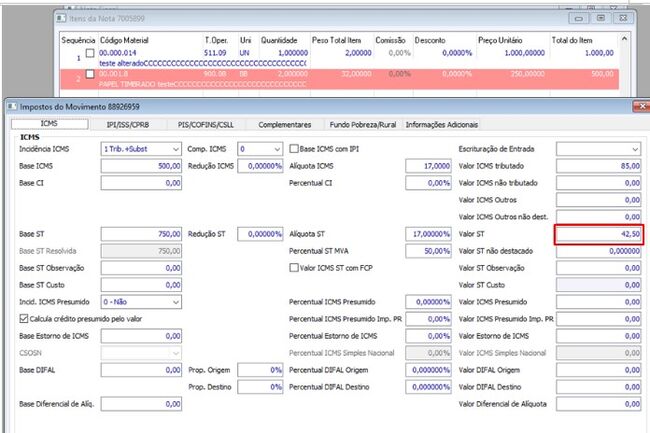The width and height of the screenshot is (650, 433).
Task: Click the Impostos do Movimento window icon
Action: pos(13,106)
